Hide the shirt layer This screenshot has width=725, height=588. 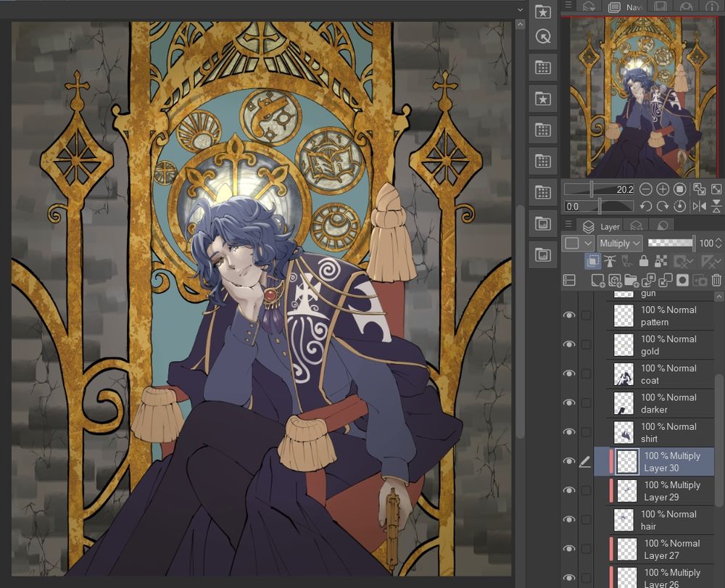[x=569, y=431]
